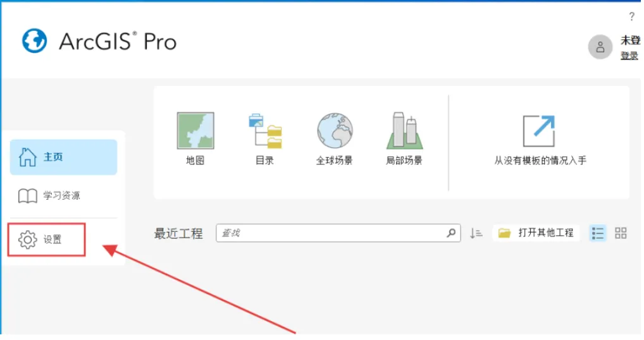
Task: Open another project (打开其他工程)
Action: coord(536,233)
